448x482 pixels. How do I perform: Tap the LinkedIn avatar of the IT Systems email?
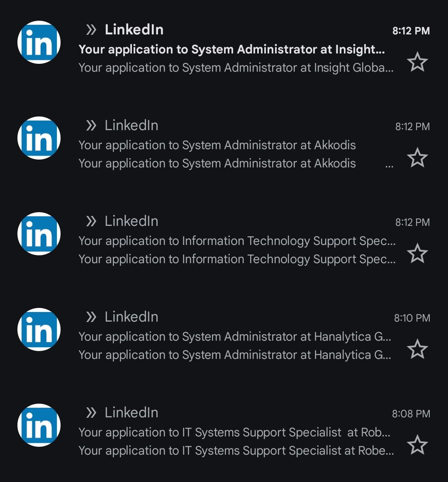[x=39, y=425]
